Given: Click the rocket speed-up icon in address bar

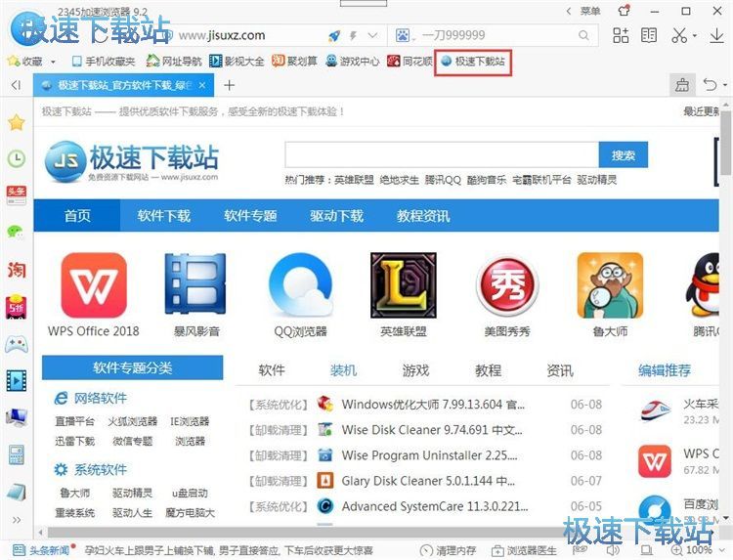Looking at the screenshot, I should coord(334,35).
